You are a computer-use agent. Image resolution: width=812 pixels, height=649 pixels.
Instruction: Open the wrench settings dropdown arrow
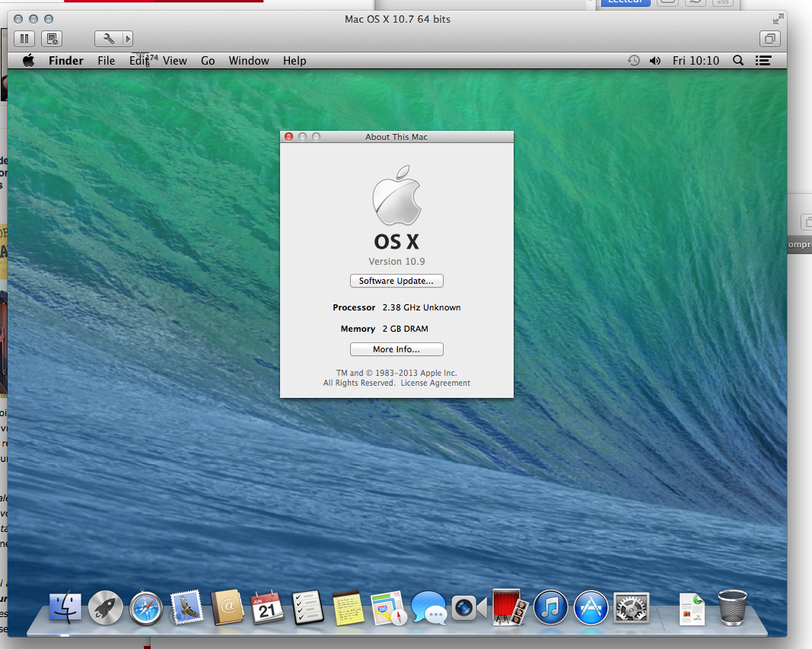[127, 38]
